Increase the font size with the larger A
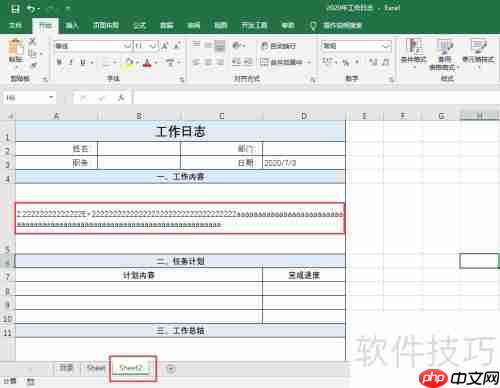500x388 pixels. coord(165,46)
